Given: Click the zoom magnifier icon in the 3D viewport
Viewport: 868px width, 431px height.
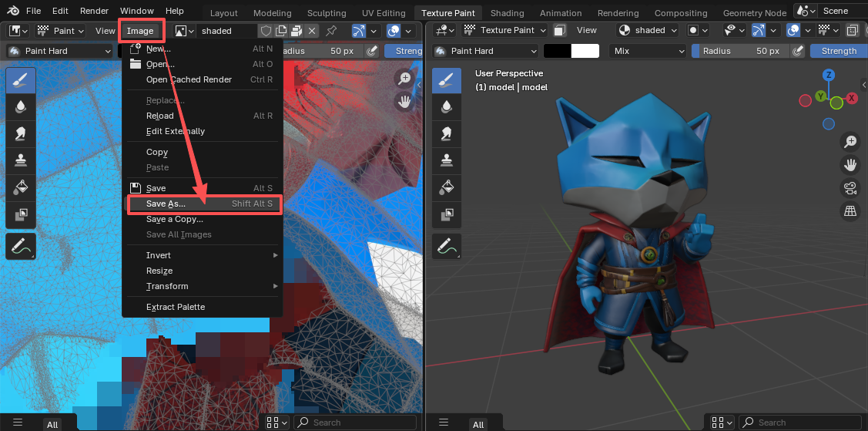Looking at the screenshot, I should point(850,141).
